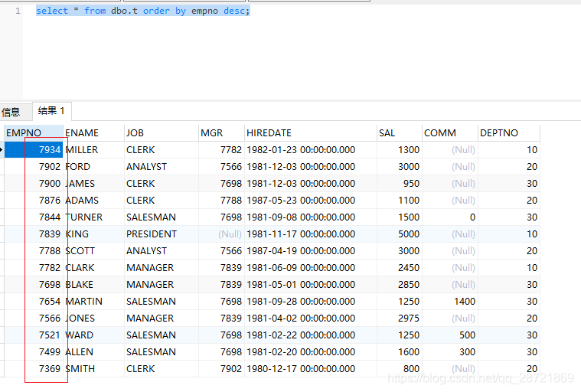
Task: Select EMPNO cell 7369
Action: (34, 369)
